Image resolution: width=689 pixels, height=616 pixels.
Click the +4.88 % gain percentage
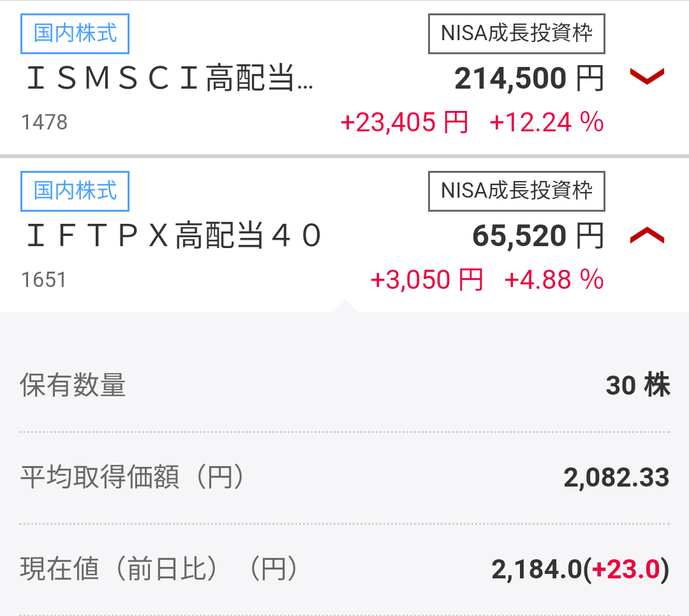point(554,279)
